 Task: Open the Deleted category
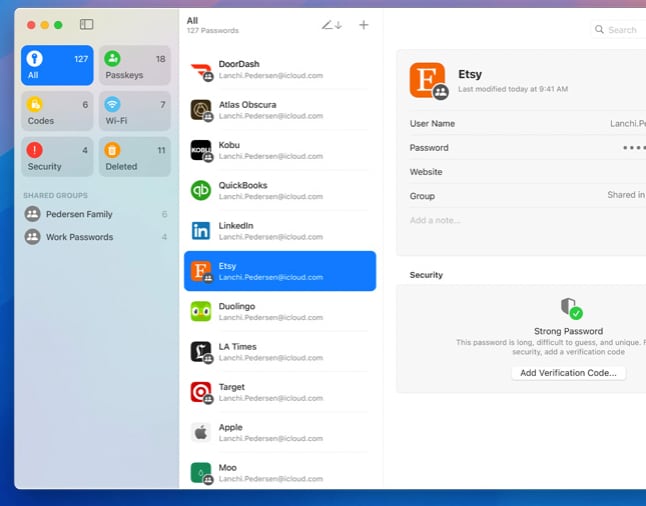click(x=135, y=157)
